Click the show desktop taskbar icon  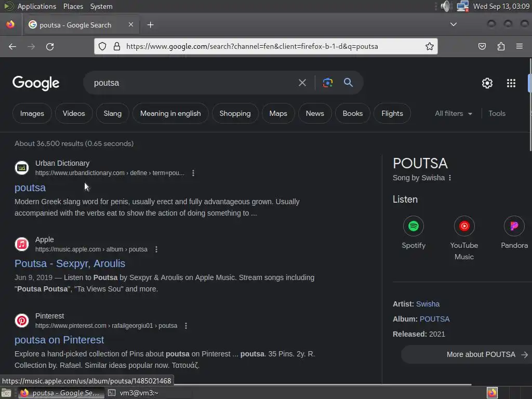6,393
